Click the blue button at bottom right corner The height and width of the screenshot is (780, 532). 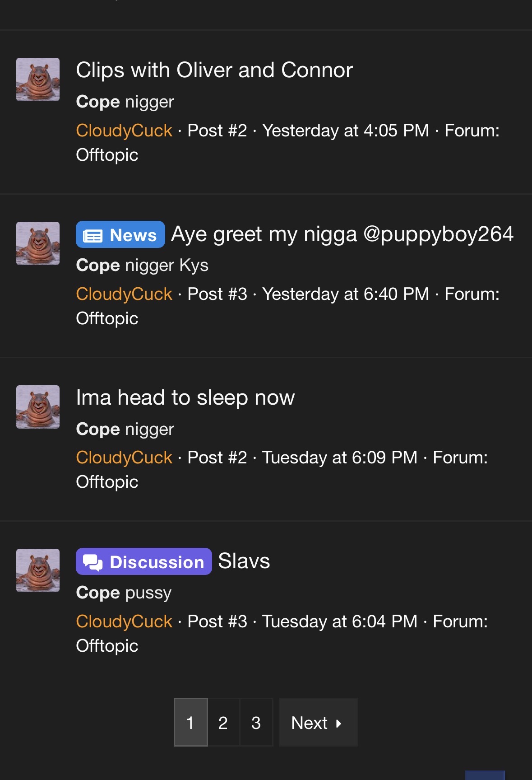(485, 775)
